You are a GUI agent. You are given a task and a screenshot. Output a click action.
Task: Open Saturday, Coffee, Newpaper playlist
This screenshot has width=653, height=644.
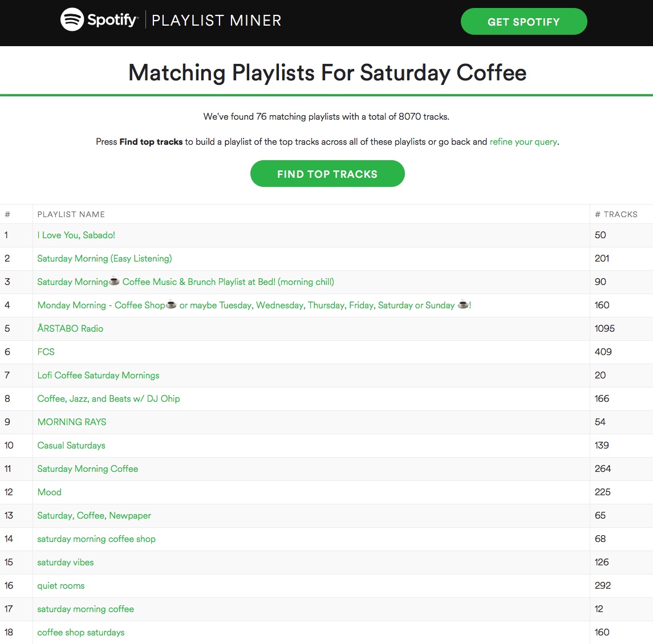coord(94,515)
